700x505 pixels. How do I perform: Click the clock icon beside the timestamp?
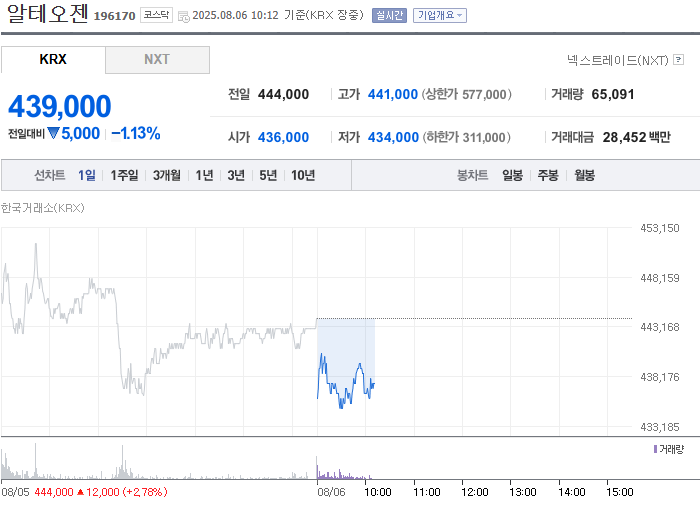coord(183,17)
